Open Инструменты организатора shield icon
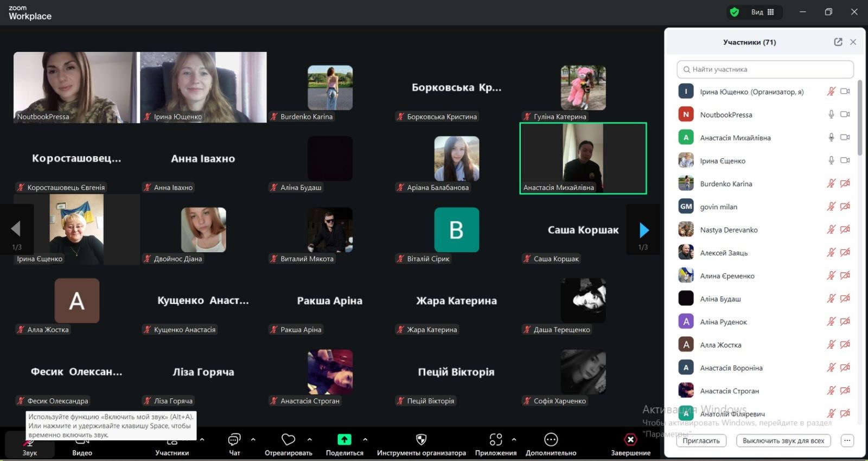This screenshot has height=461, width=868. point(421,440)
